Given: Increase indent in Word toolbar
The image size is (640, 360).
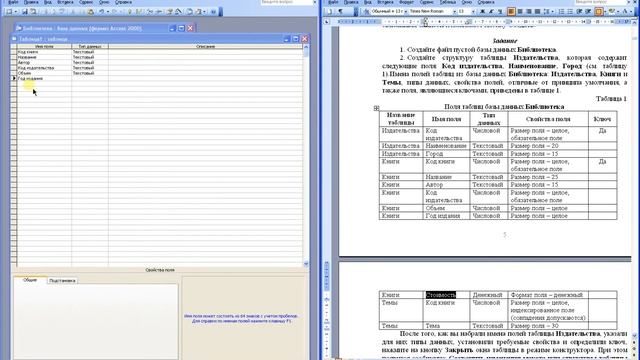Looking at the screenshot, I should (x=588, y=11).
